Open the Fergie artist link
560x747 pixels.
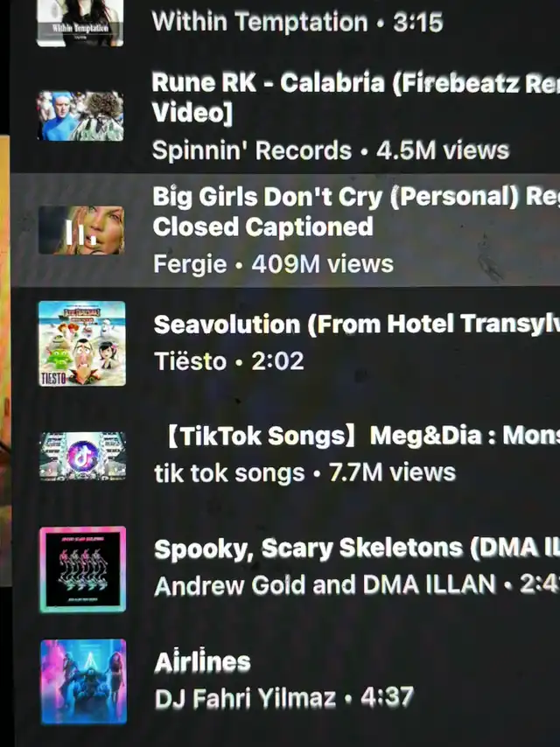point(190,264)
